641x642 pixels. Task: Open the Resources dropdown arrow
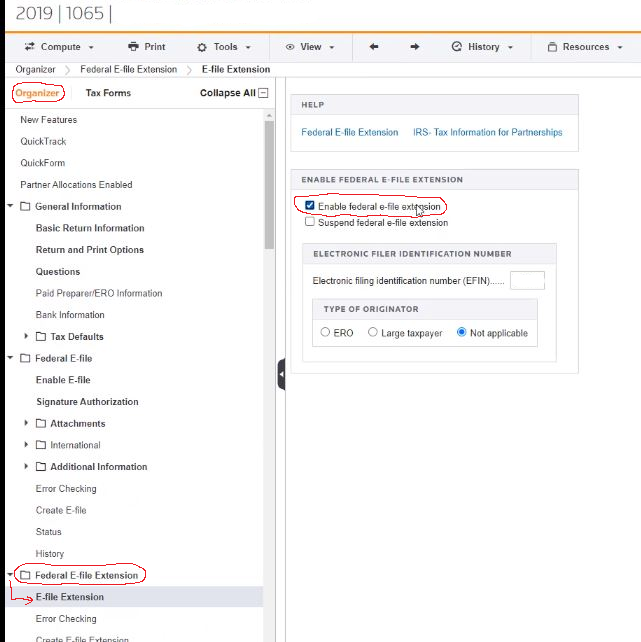click(620, 47)
